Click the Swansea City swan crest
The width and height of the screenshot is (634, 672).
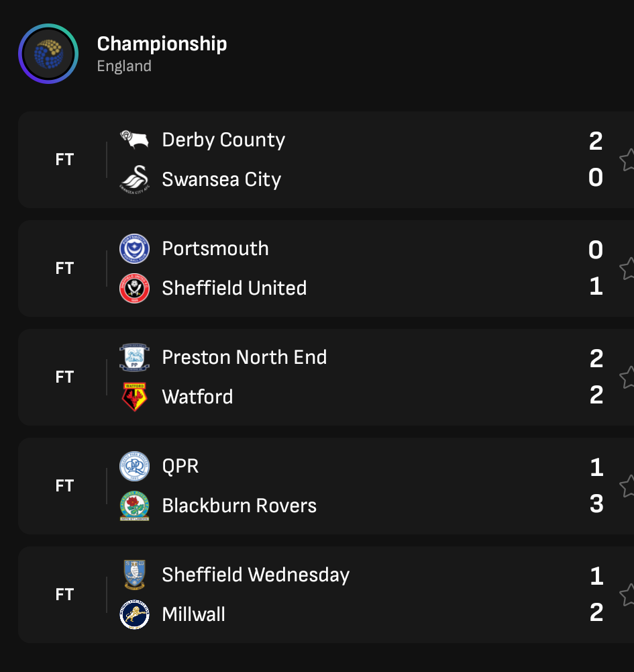point(134,179)
